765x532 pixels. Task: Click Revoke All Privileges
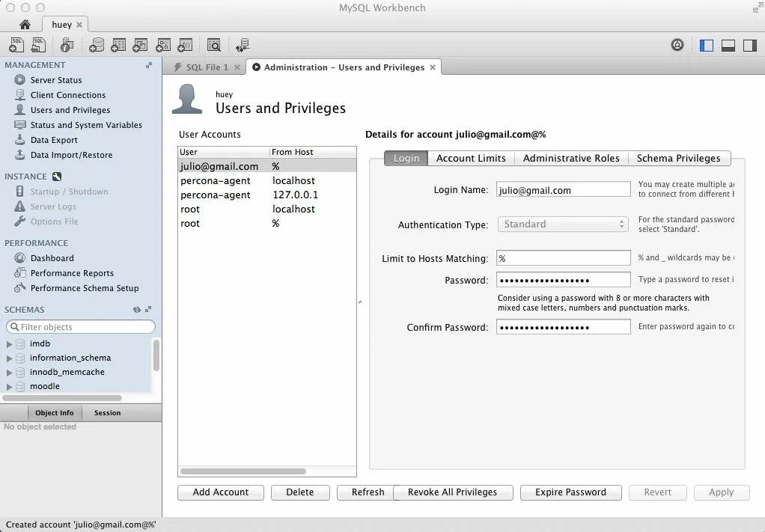pos(453,492)
